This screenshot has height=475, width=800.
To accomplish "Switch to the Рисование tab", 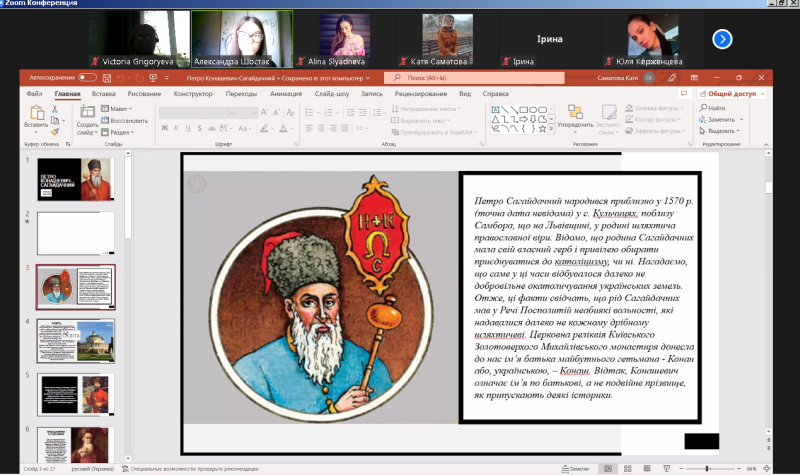I will coord(144,94).
